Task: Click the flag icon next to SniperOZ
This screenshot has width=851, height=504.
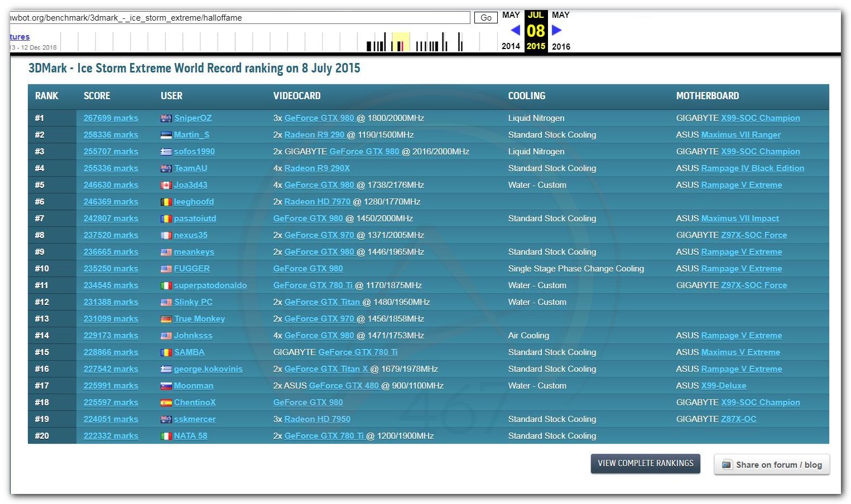Action: tap(166, 118)
